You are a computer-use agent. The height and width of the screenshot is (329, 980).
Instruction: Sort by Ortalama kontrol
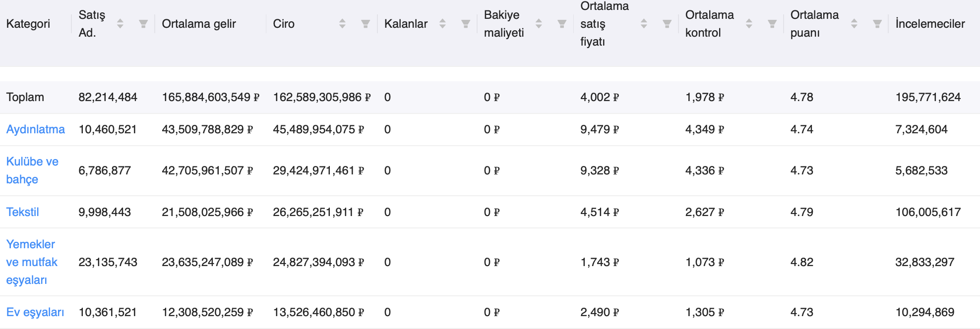(749, 24)
